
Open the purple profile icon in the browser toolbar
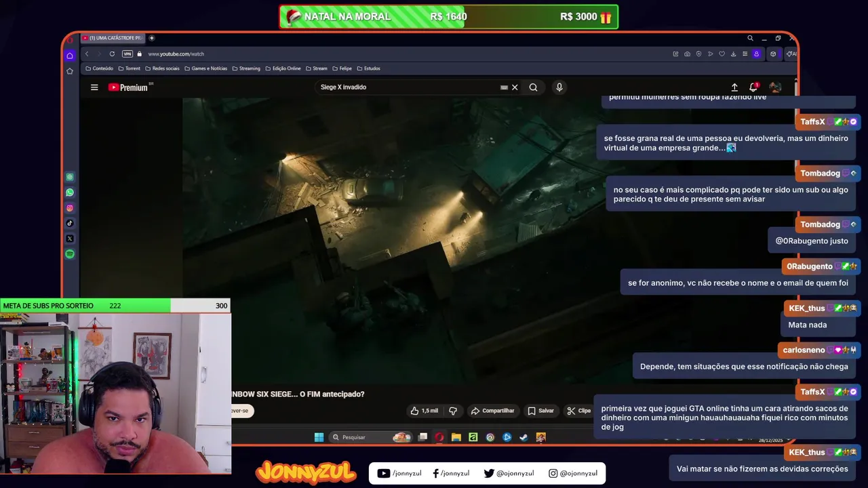[x=757, y=54]
